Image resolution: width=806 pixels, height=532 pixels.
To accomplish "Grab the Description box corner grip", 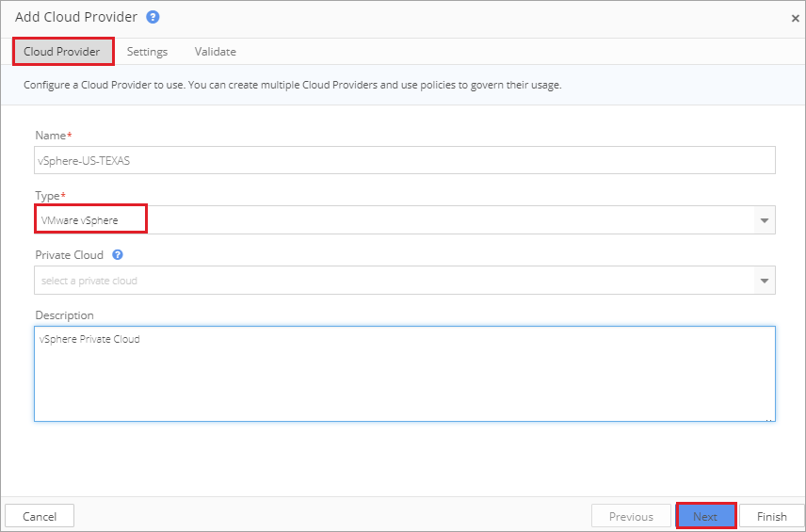I will click(769, 418).
